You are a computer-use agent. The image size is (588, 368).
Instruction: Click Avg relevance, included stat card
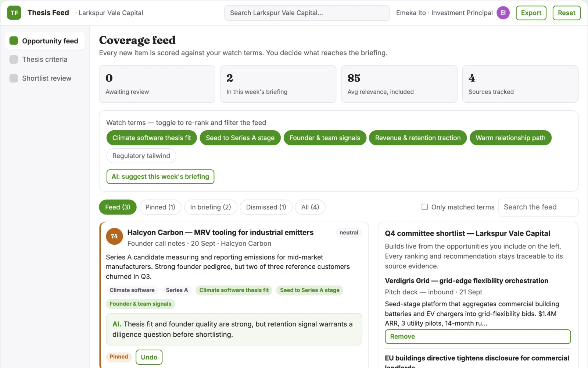pos(399,84)
